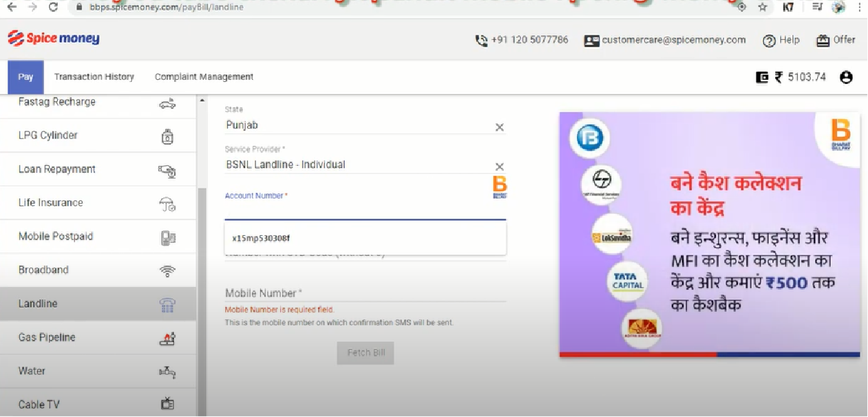Click the Gas Pipeline icon
The height and width of the screenshot is (417, 868).
167,338
